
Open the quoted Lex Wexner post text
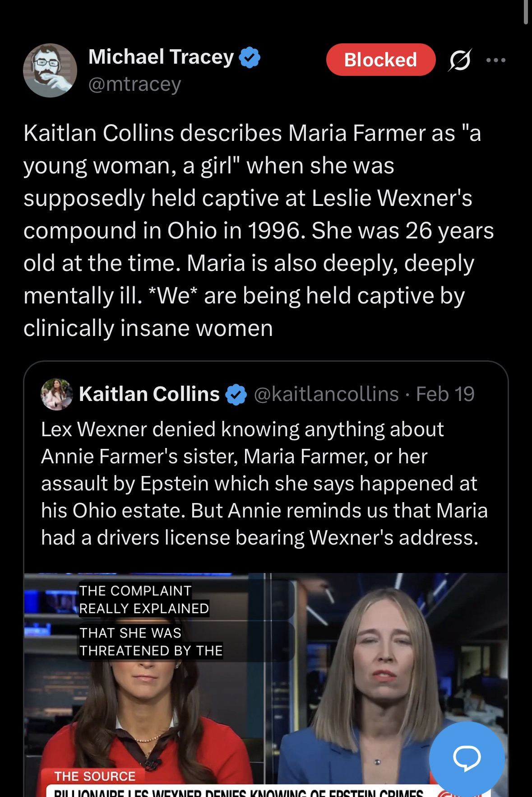click(264, 483)
